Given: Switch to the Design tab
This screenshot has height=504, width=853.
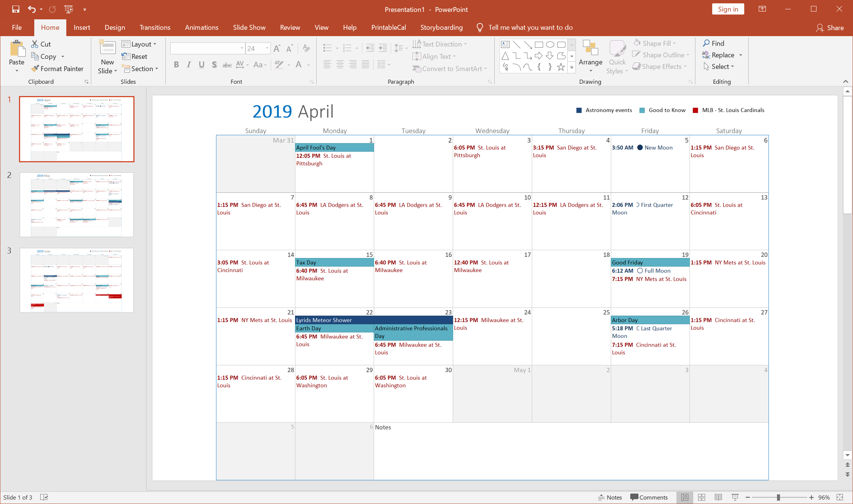Looking at the screenshot, I should (115, 28).
